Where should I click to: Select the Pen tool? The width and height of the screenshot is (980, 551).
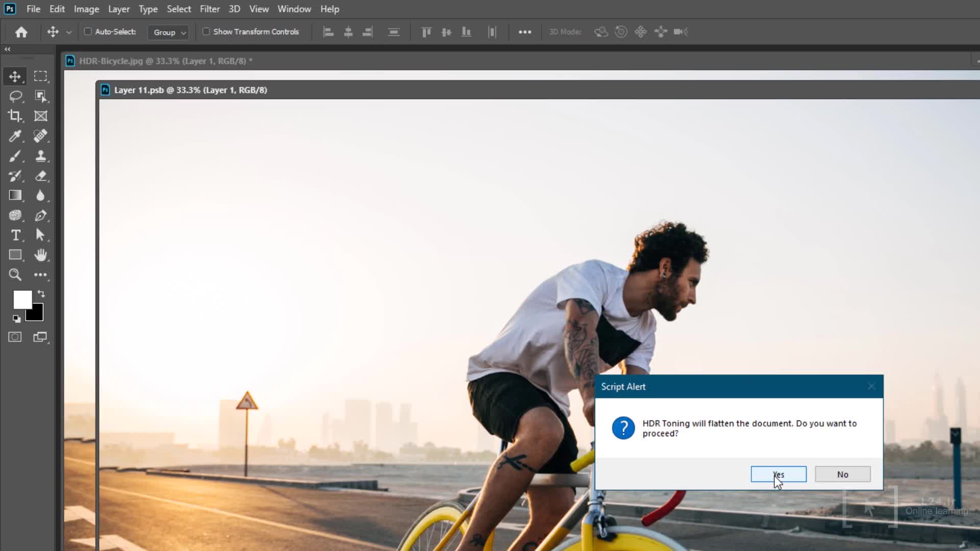tap(41, 215)
